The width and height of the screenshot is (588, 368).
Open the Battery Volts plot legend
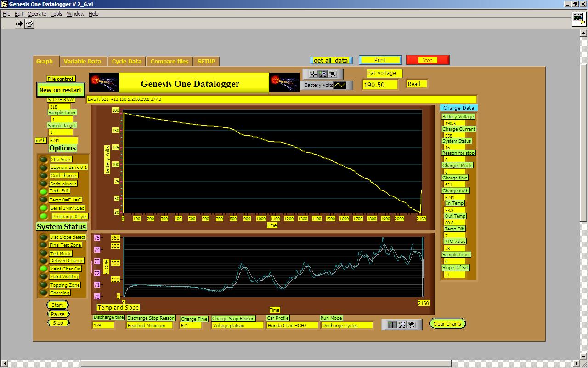pos(327,85)
